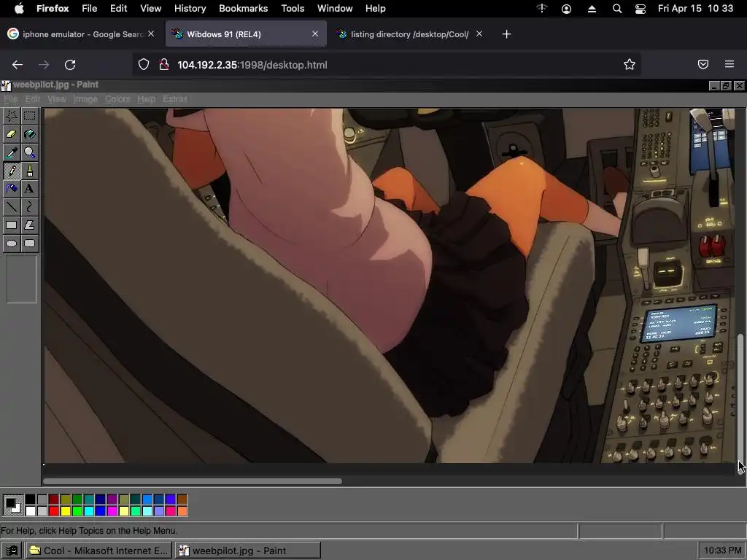Switch to listing directory /desktop/Cool/ tab

(409, 34)
